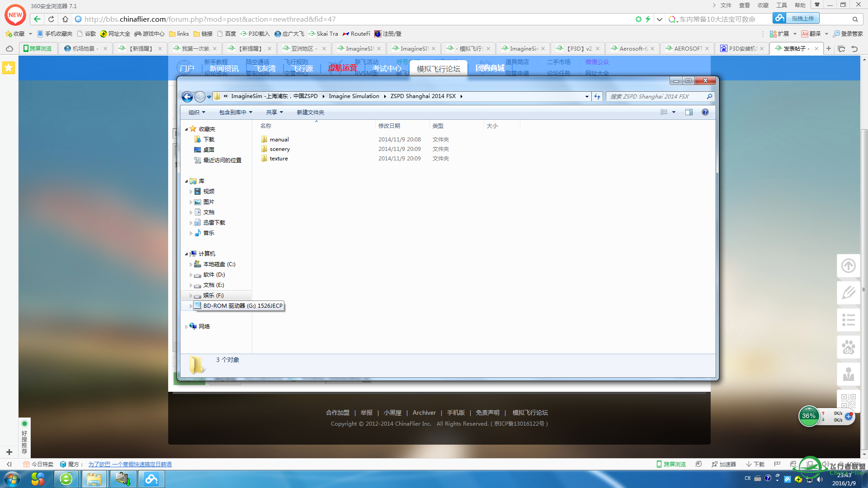Open Windows Start menu orb
The width and height of the screenshot is (868, 488).
coord(12,479)
